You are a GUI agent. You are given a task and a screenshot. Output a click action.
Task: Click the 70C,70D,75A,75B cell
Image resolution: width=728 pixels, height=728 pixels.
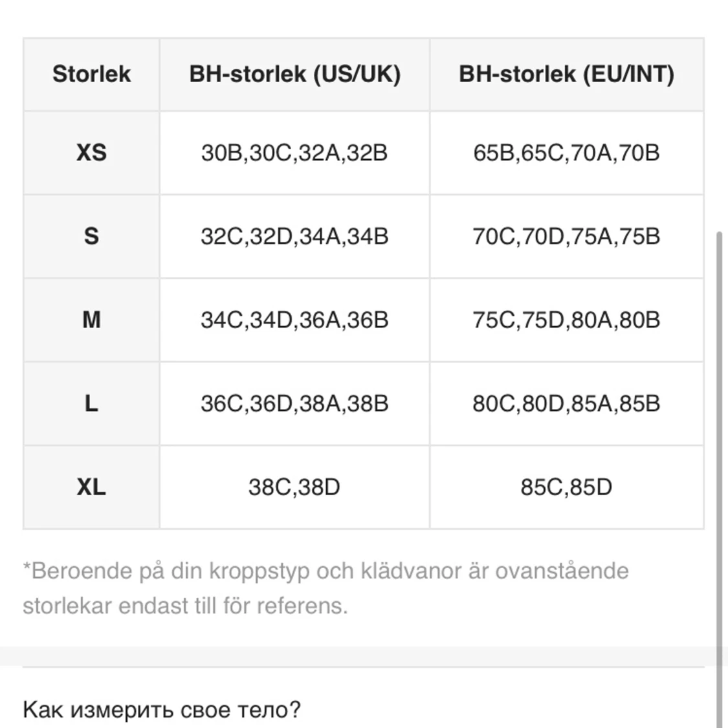pyautogui.click(x=567, y=236)
